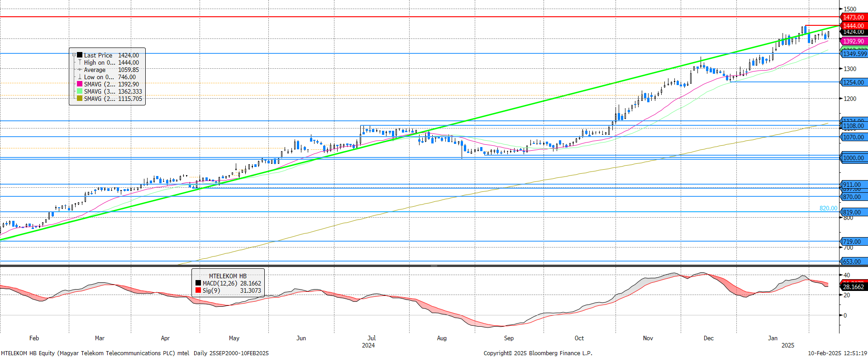Click the magenta SMAVG swatch valued 1392.90
This screenshot has height=357, width=868.
pyautogui.click(x=80, y=84)
